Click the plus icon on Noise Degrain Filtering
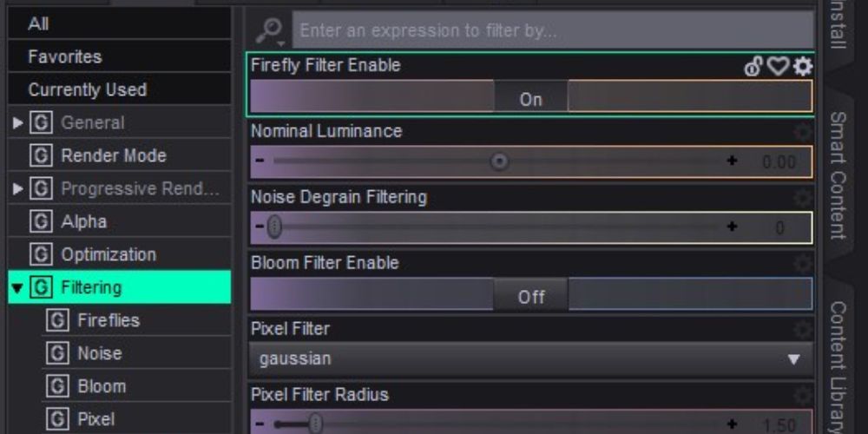The height and width of the screenshot is (434, 868). 732,227
